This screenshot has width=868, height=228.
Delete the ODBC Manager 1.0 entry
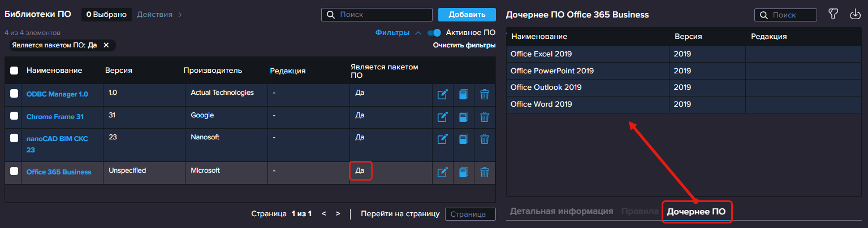click(485, 94)
